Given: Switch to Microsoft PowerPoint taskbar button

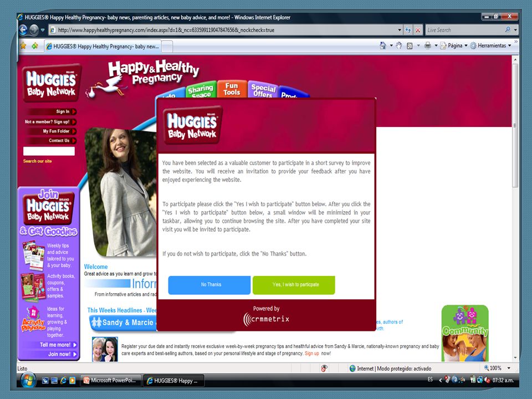Looking at the screenshot, I should [x=111, y=381].
